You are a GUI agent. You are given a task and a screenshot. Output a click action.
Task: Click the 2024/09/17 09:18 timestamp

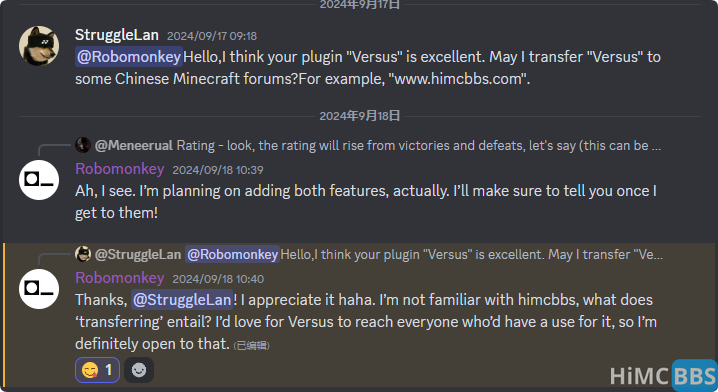pyautogui.click(x=212, y=36)
